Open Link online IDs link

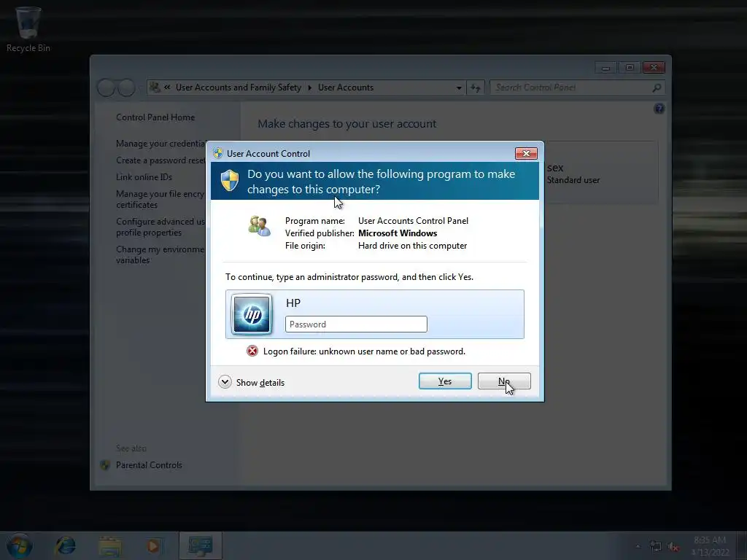click(x=144, y=177)
